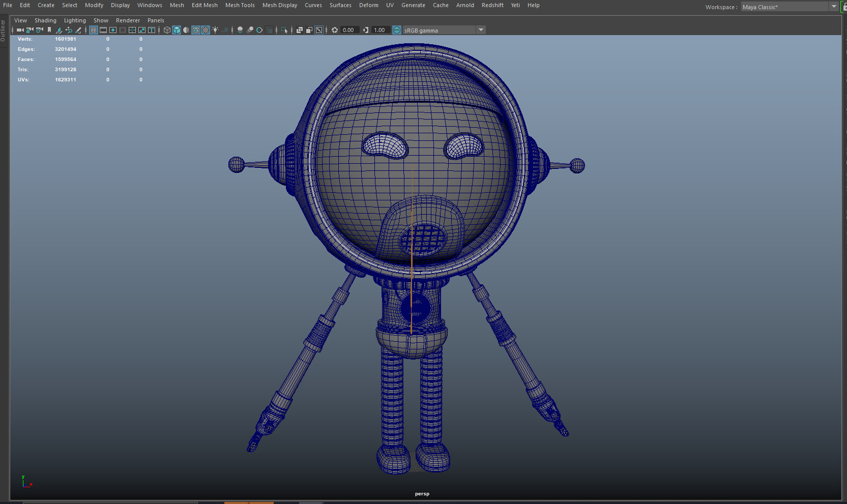Toggle the textured display mode

tap(206, 30)
